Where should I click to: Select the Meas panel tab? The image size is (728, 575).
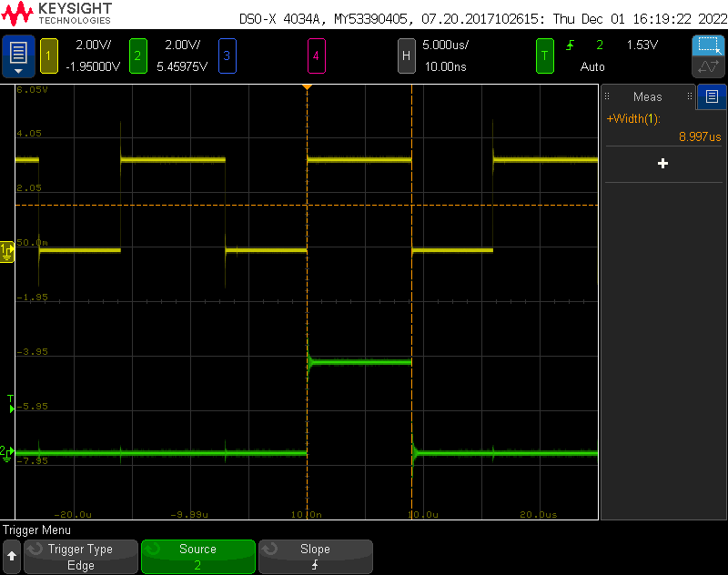pos(647,96)
